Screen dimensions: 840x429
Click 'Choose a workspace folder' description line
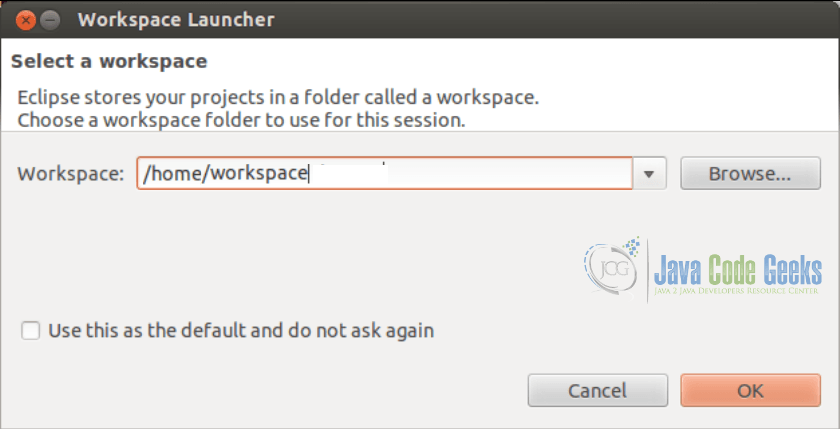click(241, 120)
